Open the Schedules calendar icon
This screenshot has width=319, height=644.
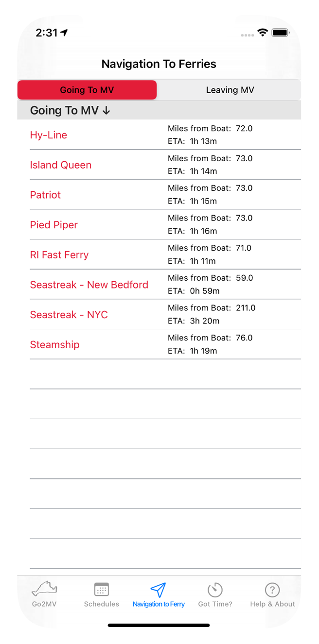(102, 590)
